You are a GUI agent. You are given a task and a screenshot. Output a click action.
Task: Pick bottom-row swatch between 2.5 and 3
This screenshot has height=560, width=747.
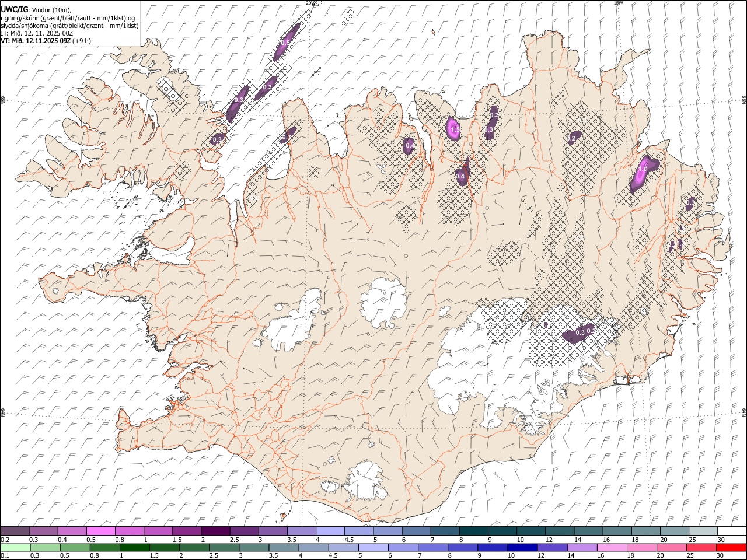pos(225,547)
